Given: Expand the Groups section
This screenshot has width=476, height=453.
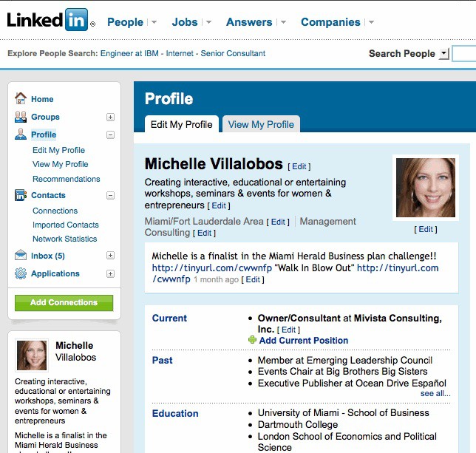Looking at the screenshot, I should 111,117.
